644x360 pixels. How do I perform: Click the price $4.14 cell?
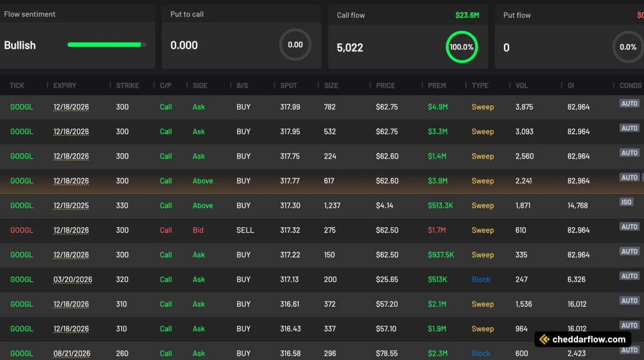coord(385,205)
